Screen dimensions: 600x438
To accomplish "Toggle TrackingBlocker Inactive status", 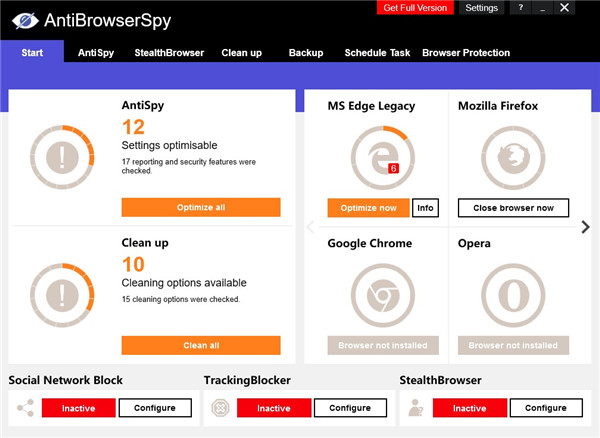I will pos(274,408).
